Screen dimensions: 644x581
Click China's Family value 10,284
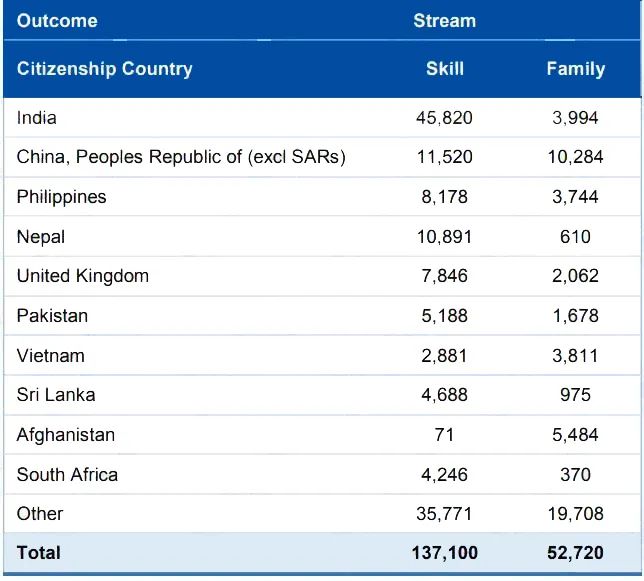pos(575,157)
